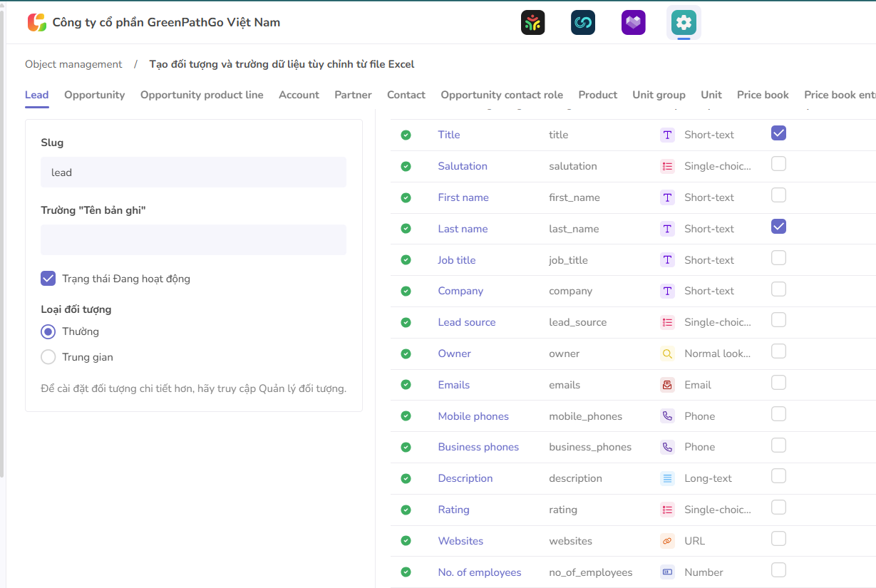
Task: Select the 'Trung gian' radio option
Action: coord(48,357)
